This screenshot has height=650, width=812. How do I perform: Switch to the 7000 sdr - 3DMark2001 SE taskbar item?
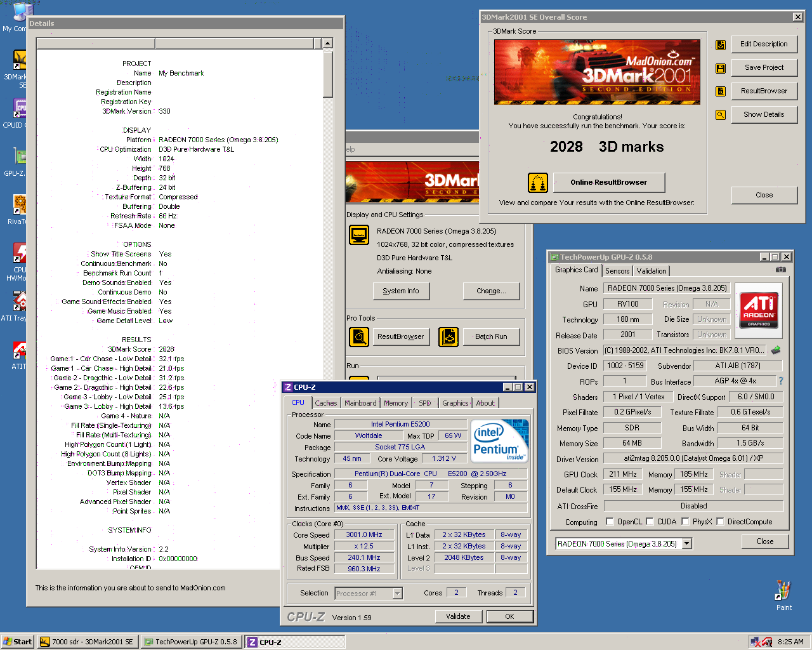tap(87, 642)
